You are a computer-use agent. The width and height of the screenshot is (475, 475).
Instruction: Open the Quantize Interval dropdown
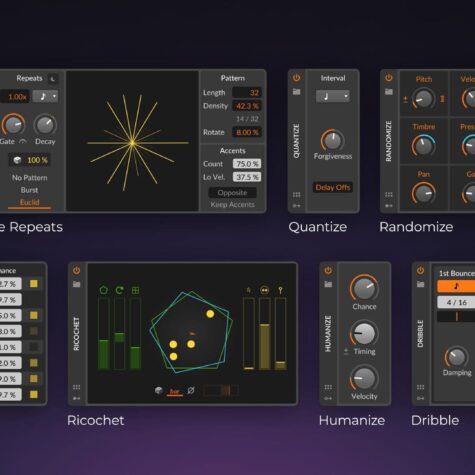333,96
